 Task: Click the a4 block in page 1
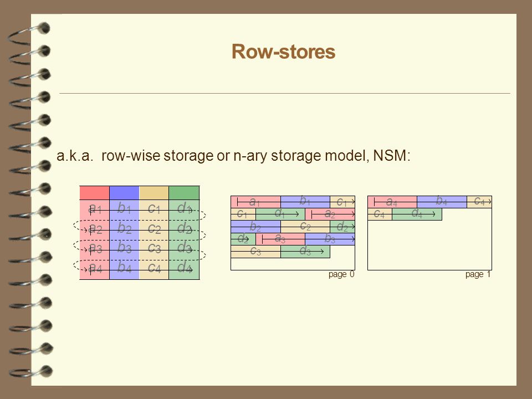tap(392, 202)
